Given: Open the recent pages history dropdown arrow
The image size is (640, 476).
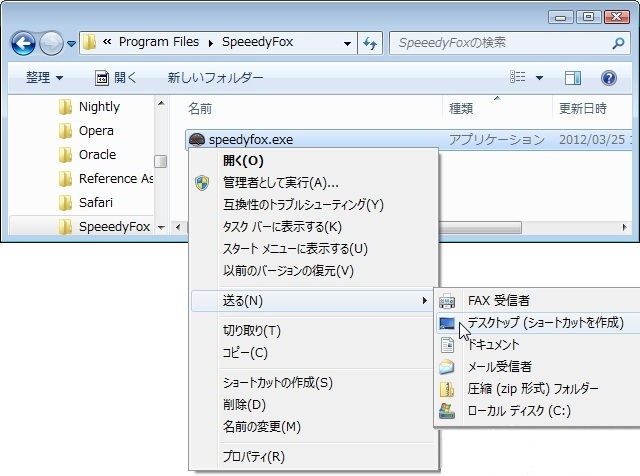Looking at the screenshot, I should [x=71, y=43].
